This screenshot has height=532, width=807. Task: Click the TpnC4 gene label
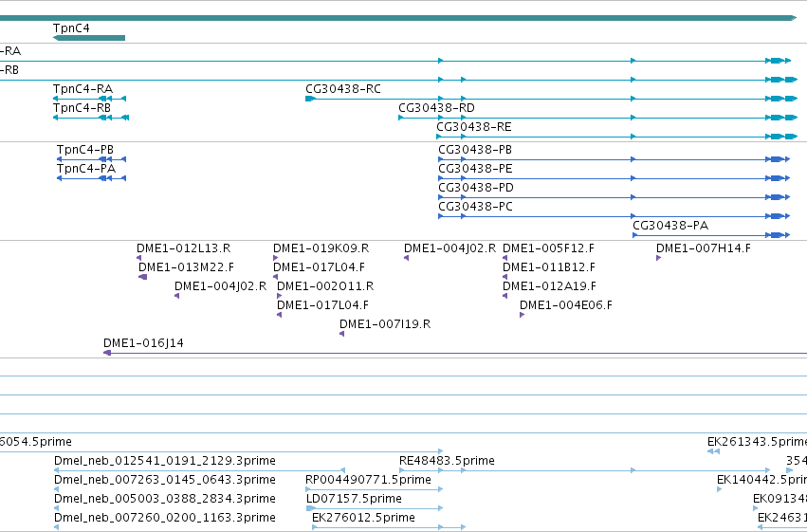point(71,28)
